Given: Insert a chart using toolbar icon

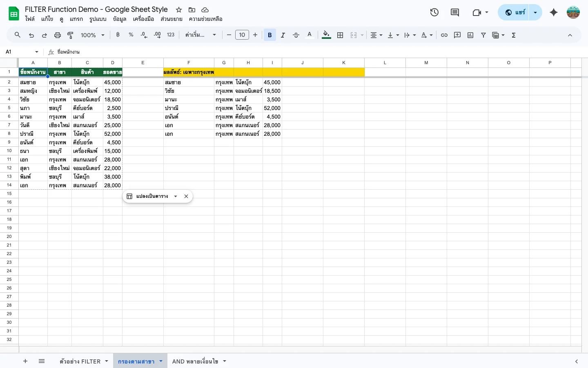Looking at the screenshot, I should pyautogui.click(x=470, y=35).
